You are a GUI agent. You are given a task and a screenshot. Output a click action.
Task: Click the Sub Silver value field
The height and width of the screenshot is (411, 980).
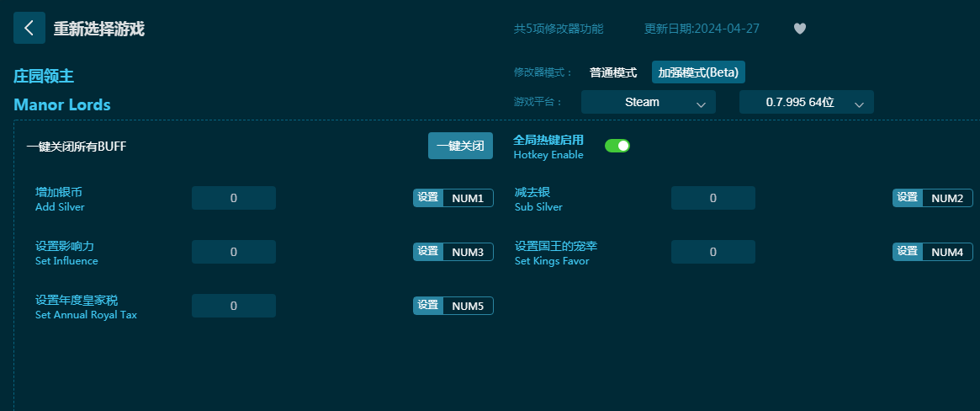(713, 198)
